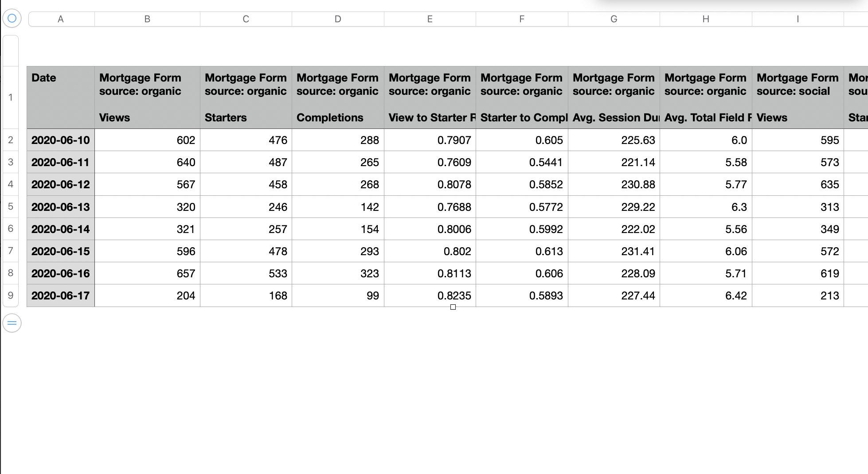This screenshot has height=474, width=868.
Task: Click the cell with value 0.613
Action: (x=522, y=251)
